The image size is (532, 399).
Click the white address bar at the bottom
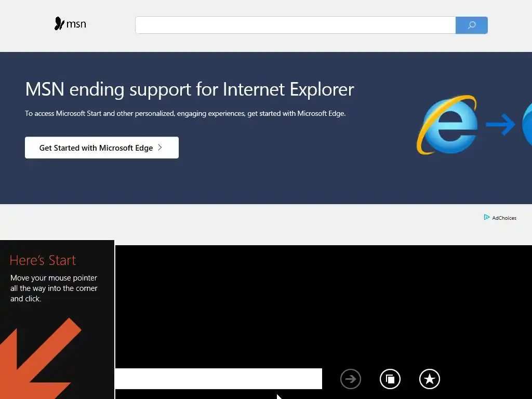[219, 379]
